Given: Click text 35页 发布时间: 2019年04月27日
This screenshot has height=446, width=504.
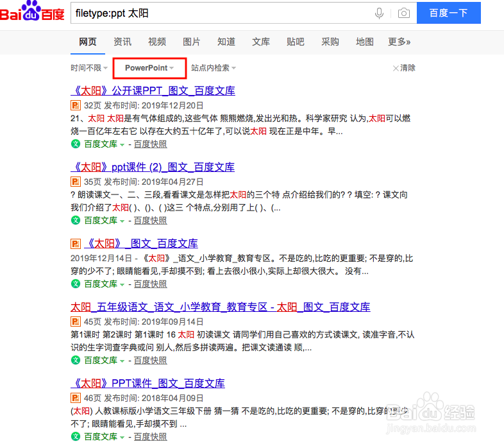Looking at the screenshot, I should pos(144,182).
